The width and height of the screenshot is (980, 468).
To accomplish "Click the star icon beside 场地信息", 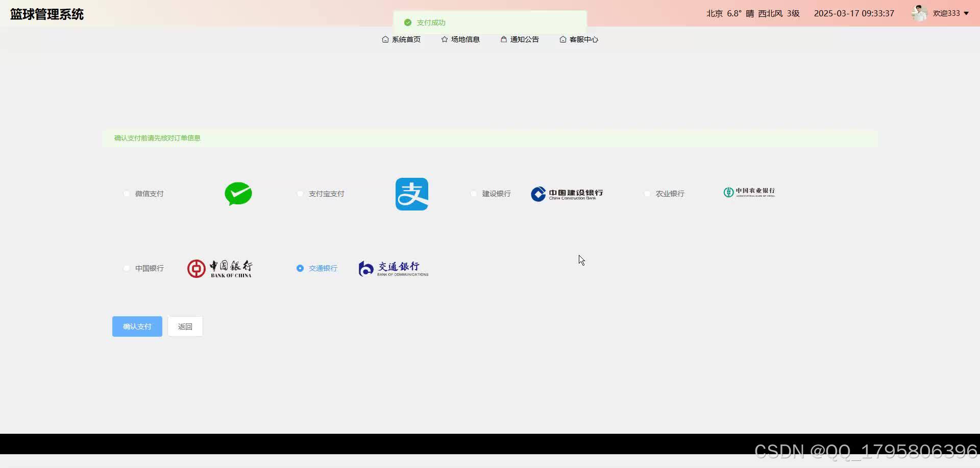I will click(445, 39).
